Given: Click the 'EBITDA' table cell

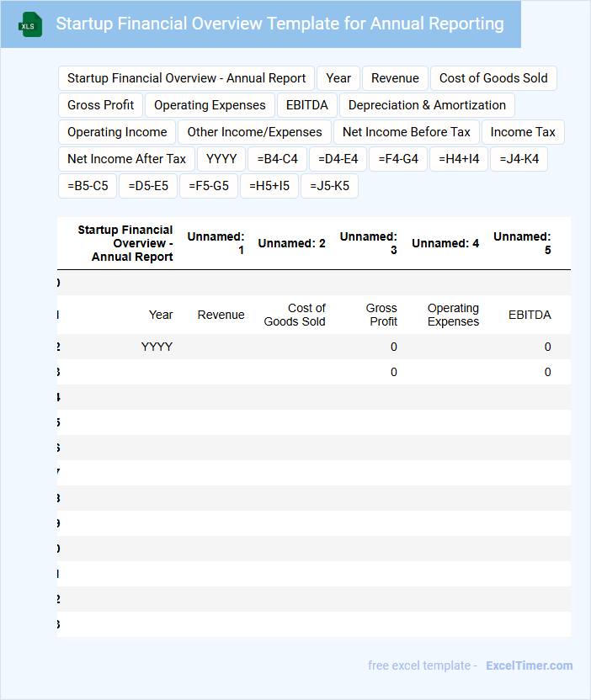Looking at the screenshot, I should click(x=530, y=315).
